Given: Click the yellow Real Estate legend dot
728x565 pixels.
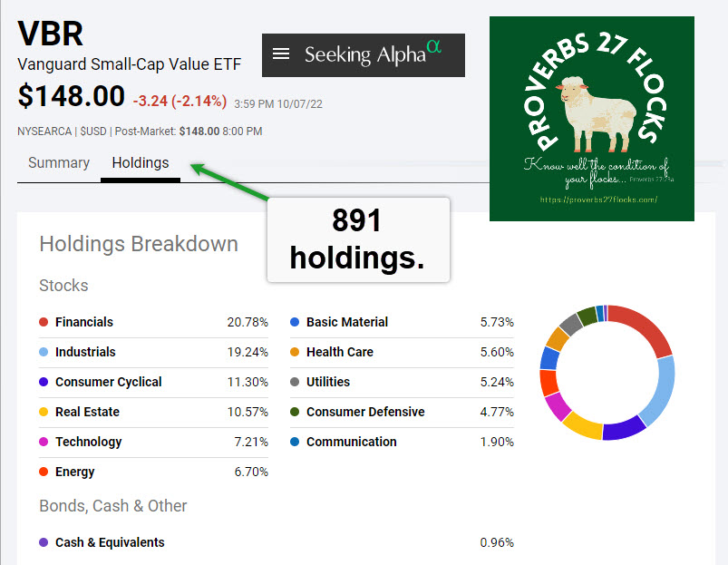Looking at the screenshot, I should (44, 412).
